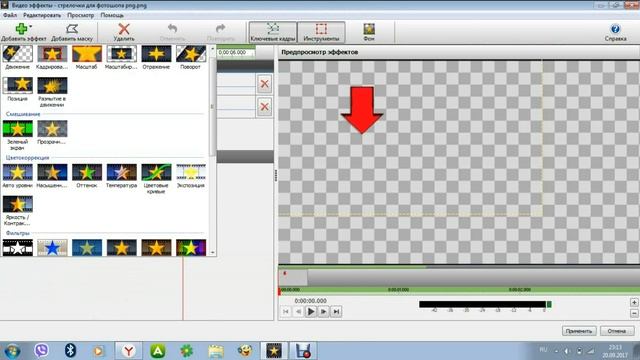Viewport: 640px width, 360px height.
Task: Click the Отменить undo arrow
Action: pos(172,29)
